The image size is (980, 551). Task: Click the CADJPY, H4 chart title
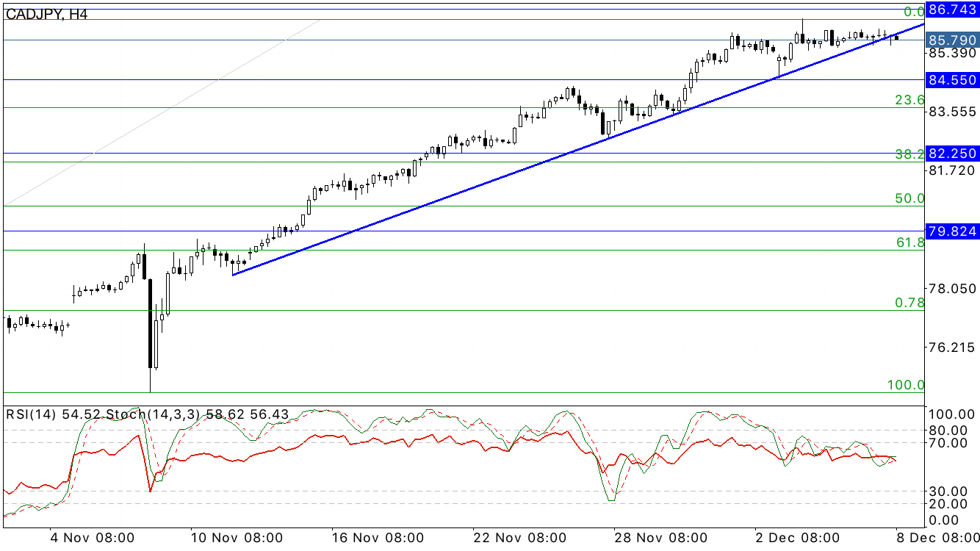click(x=46, y=14)
